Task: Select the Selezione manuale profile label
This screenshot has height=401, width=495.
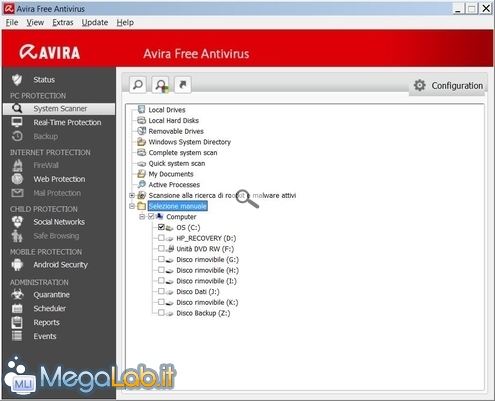Action: [177, 206]
